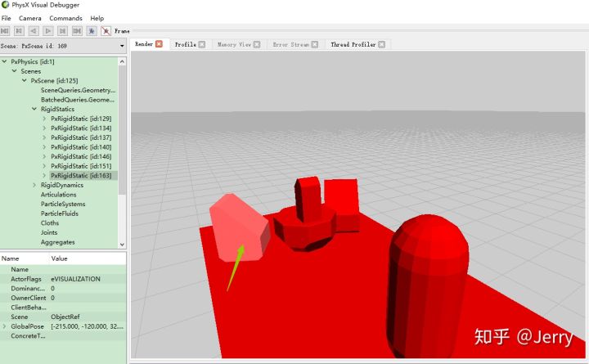This screenshot has height=364, width=589.
Task: Collapse the PxScene [id:125] node
Action: [25, 80]
